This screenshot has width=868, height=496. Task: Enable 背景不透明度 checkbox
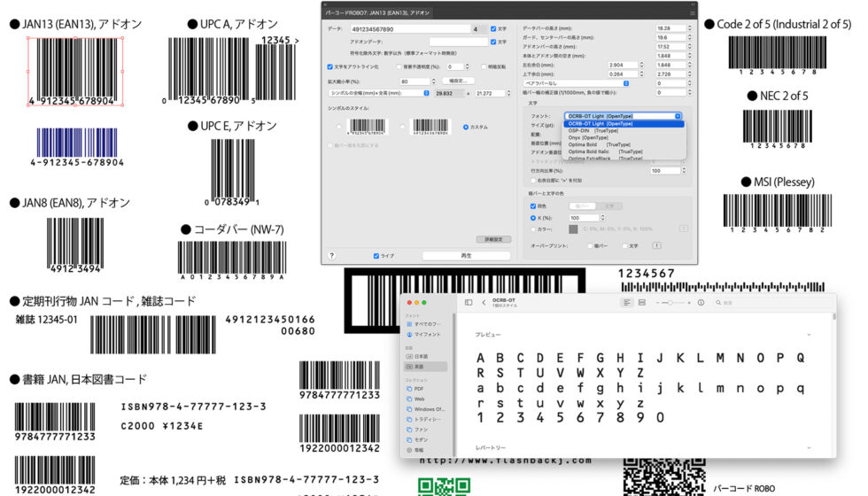pyautogui.click(x=399, y=67)
